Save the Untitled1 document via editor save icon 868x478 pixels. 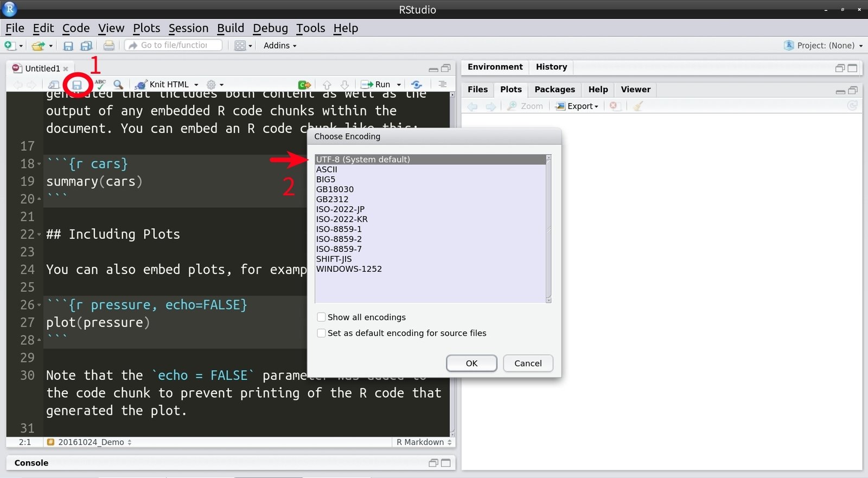[x=77, y=85]
